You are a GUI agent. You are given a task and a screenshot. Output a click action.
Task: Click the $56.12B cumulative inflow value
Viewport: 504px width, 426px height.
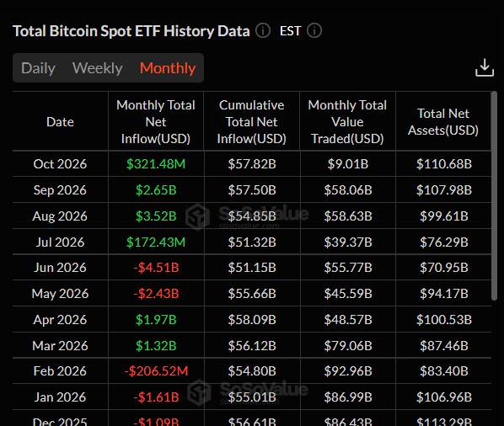coord(252,346)
